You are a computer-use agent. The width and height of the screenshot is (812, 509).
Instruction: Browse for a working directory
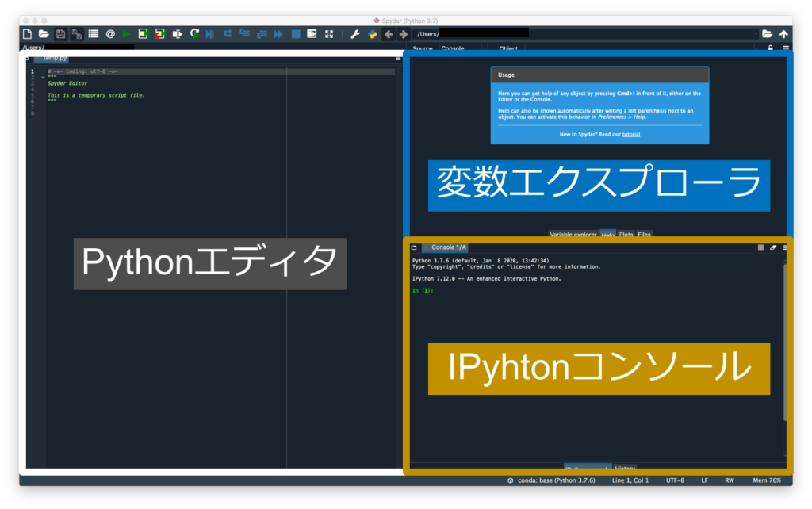point(767,34)
